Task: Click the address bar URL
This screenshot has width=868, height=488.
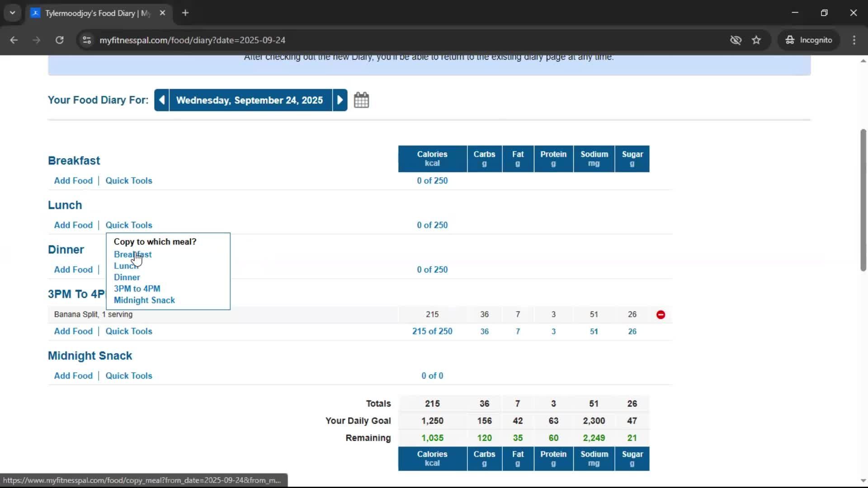Action: coord(192,40)
